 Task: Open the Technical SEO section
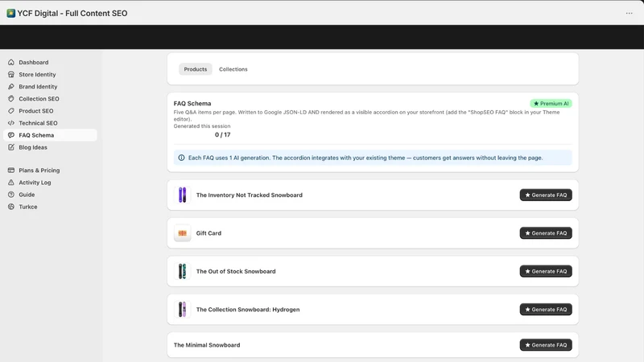click(x=50, y=123)
